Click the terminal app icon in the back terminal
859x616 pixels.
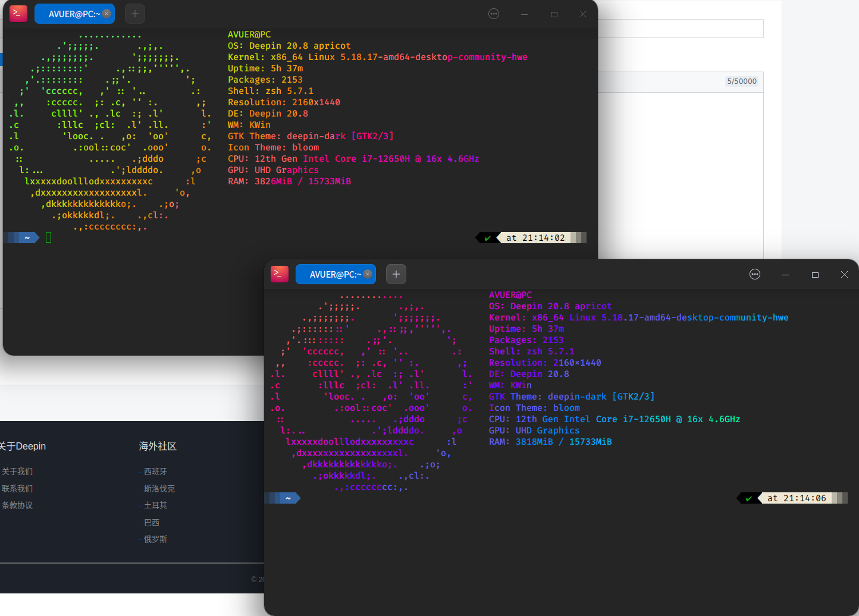coord(18,13)
